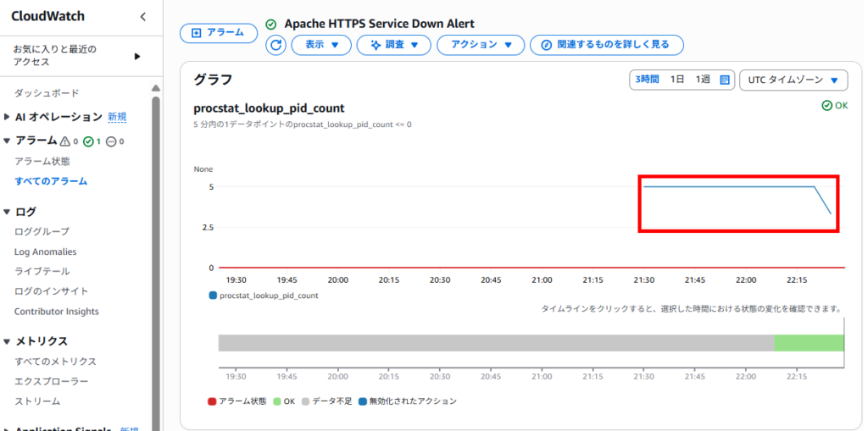Select the 1日 time range

[x=677, y=80]
